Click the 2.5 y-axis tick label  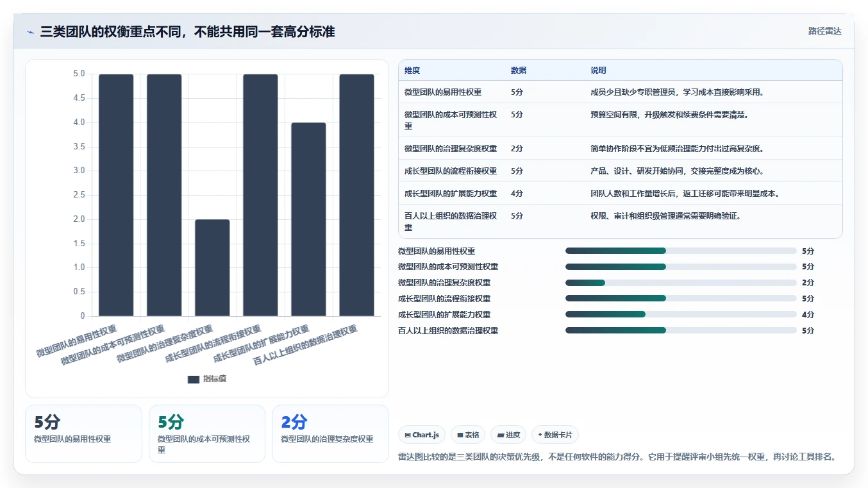pyautogui.click(x=79, y=195)
